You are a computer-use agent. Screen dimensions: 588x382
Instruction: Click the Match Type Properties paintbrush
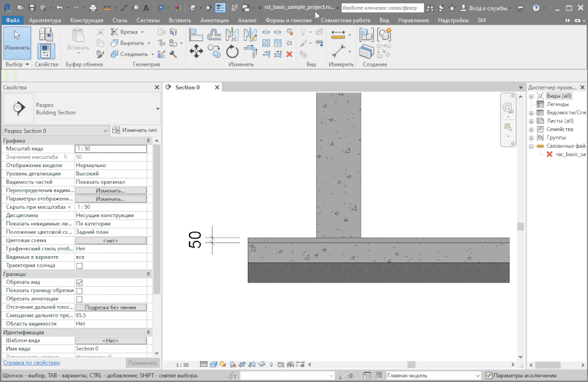click(x=100, y=54)
